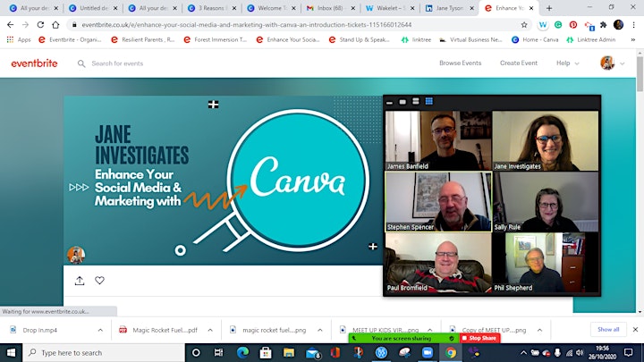Image resolution: width=644 pixels, height=362 pixels.
Task: Click the volume icon in system tray
Action: click(580, 352)
